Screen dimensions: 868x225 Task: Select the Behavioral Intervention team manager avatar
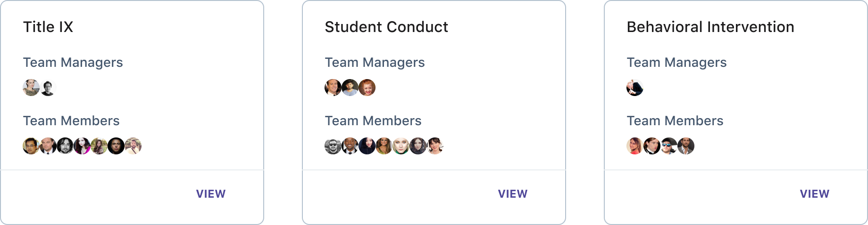[635, 88]
